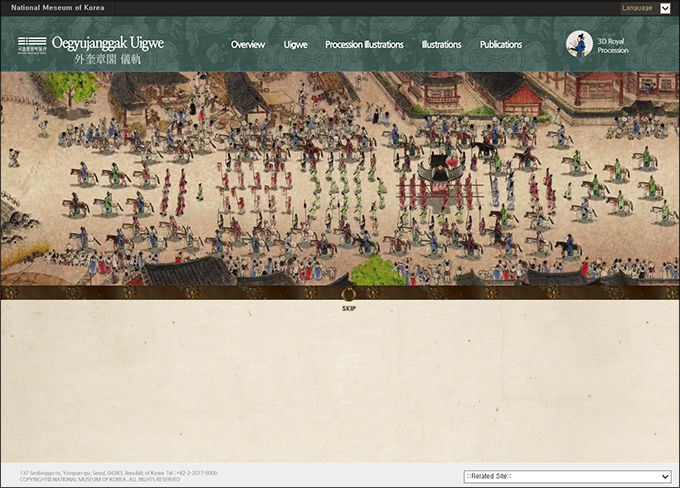Image resolution: width=680 pixels, height=488 pixels.
Task: Click the royal palanquin in the painting
Action: pyautogui.click(x=439, y=180)
